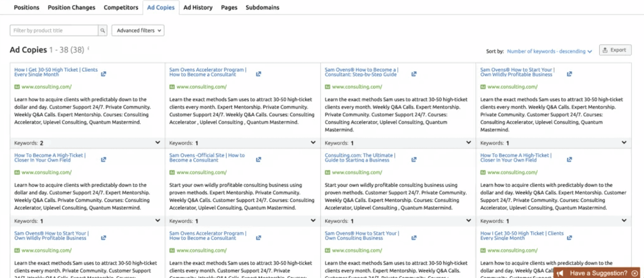644x278 pixels.
Task: Click ad title 'Own Consulting Business'
Action: point(362,236)
